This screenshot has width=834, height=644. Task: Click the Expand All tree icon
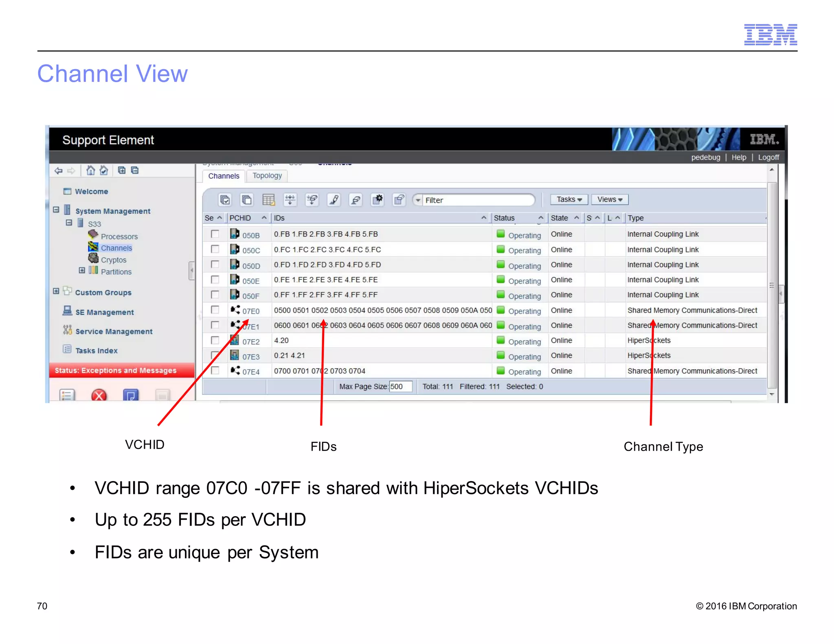[122, 170]
